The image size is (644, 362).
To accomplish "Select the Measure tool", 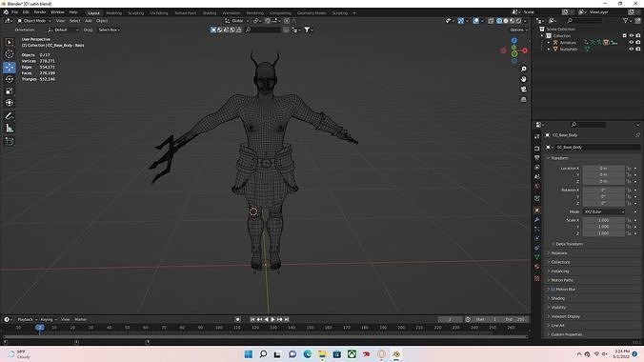I will click(9, 129).
